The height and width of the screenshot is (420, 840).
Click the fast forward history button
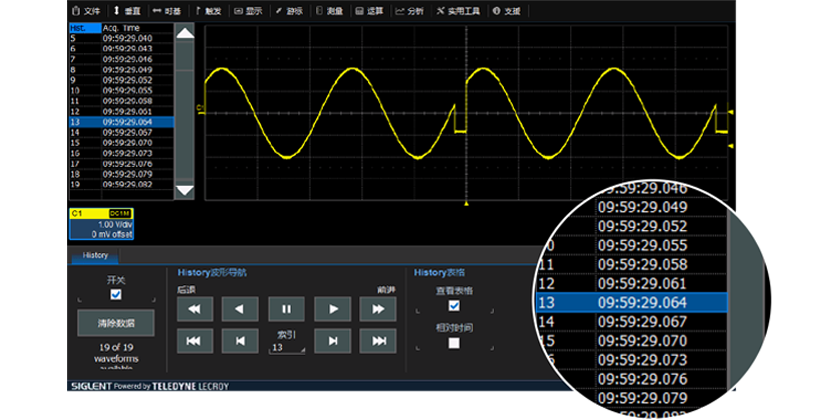378,309
